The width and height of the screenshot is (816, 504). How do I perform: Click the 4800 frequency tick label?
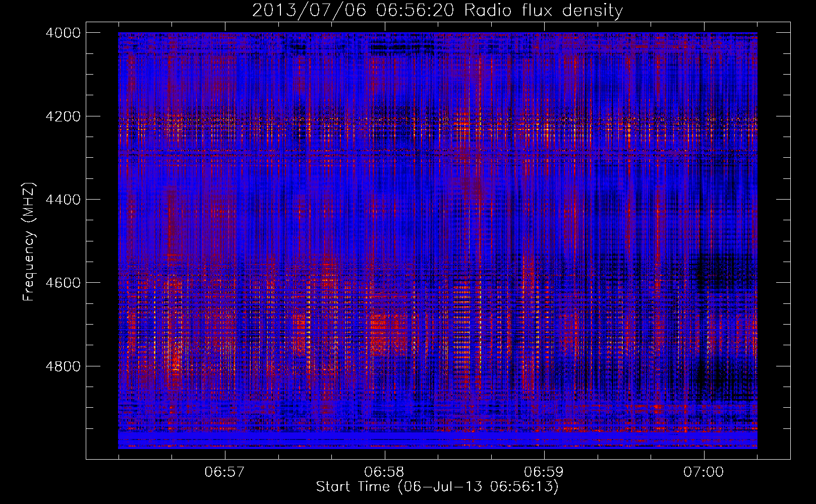[63, 366]
